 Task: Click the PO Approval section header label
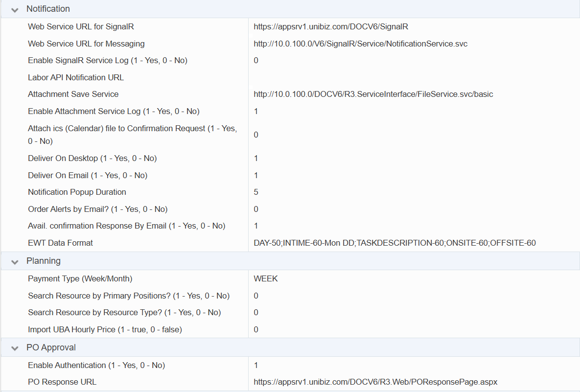coord(51,347)
